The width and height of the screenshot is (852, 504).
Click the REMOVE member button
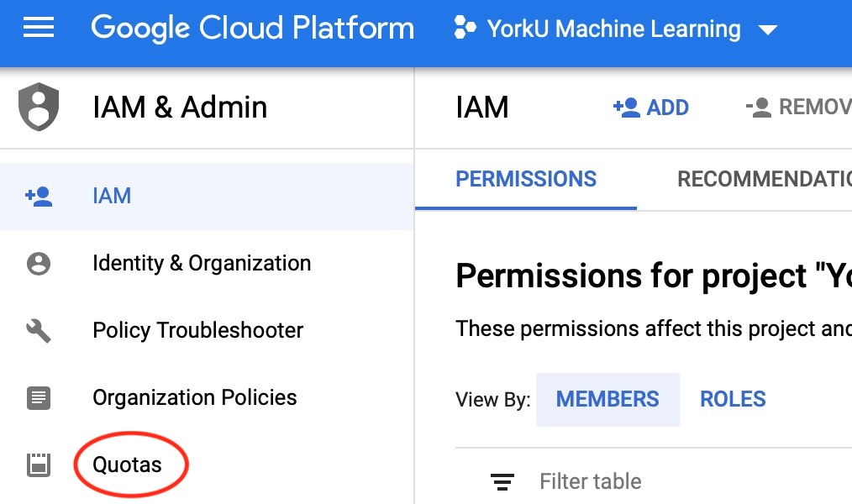tap(799, 107)
